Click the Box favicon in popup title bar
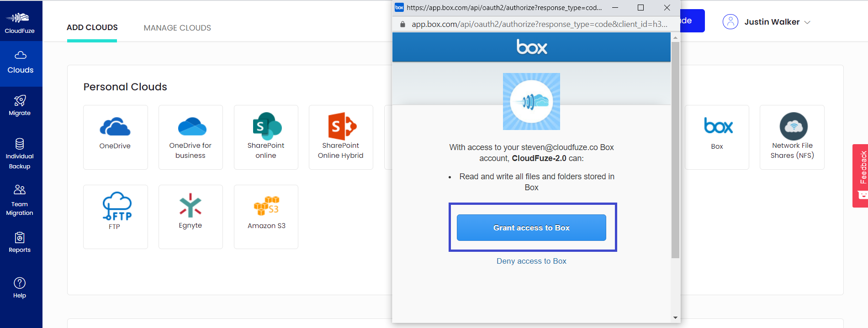The width and height of the screenshot is (868, 328). pyautogui.click(x=399, y=7)
